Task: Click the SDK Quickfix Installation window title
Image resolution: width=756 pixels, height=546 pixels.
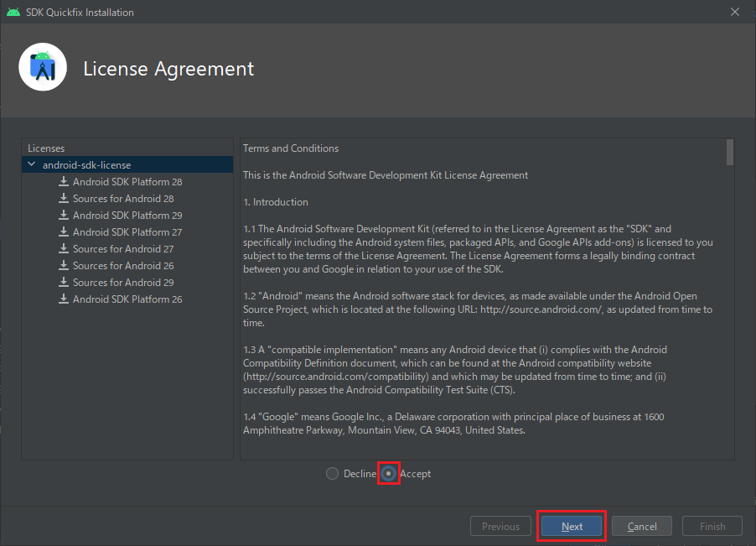Action: click(80, 13)
